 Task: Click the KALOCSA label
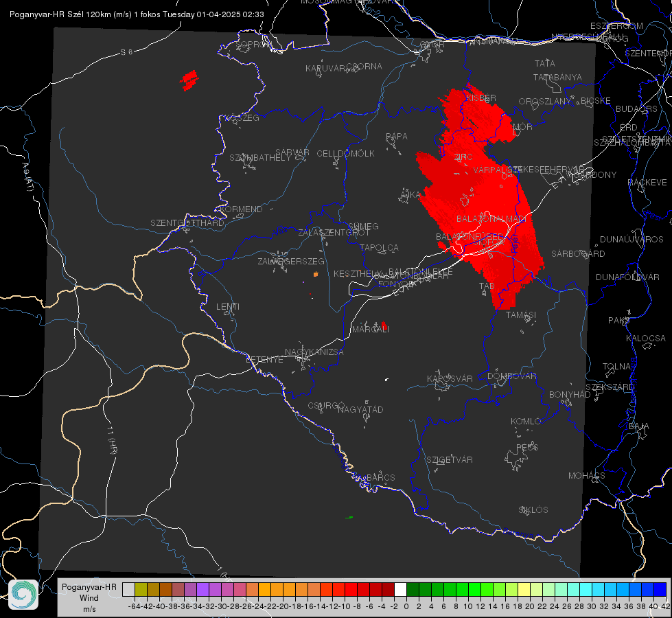pos(646,339)
